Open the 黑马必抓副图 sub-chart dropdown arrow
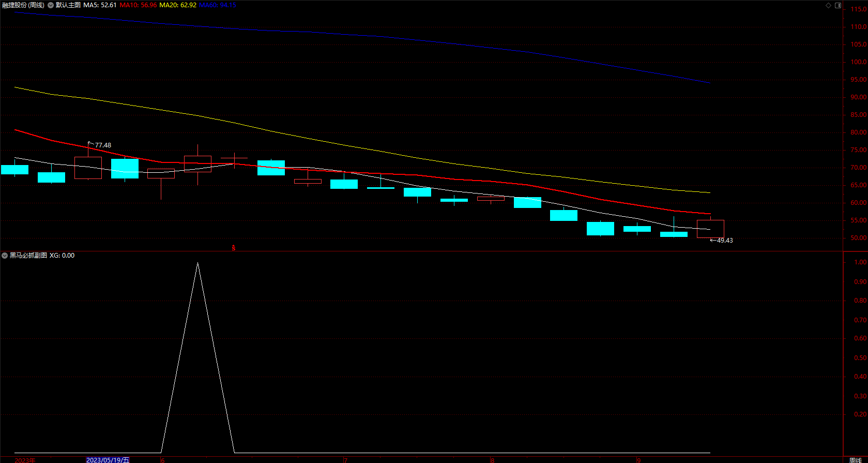The width and height of the screenshot is (868, 463). 5,256
